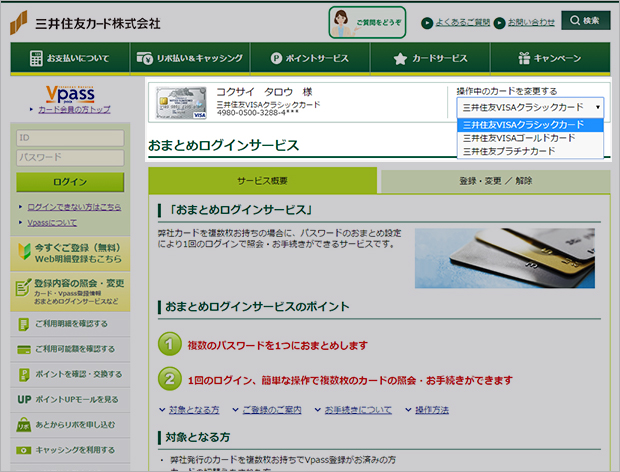Expand the card selection dropdown

point(530,106)
